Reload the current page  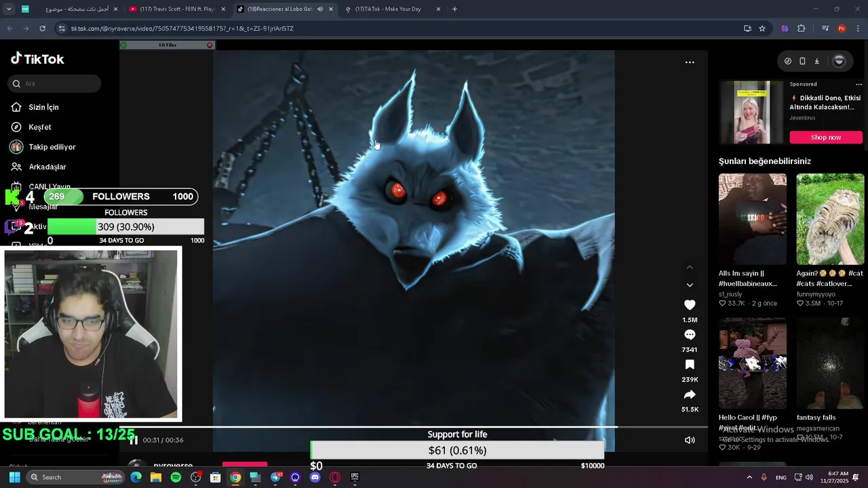[x=42, y=28]
